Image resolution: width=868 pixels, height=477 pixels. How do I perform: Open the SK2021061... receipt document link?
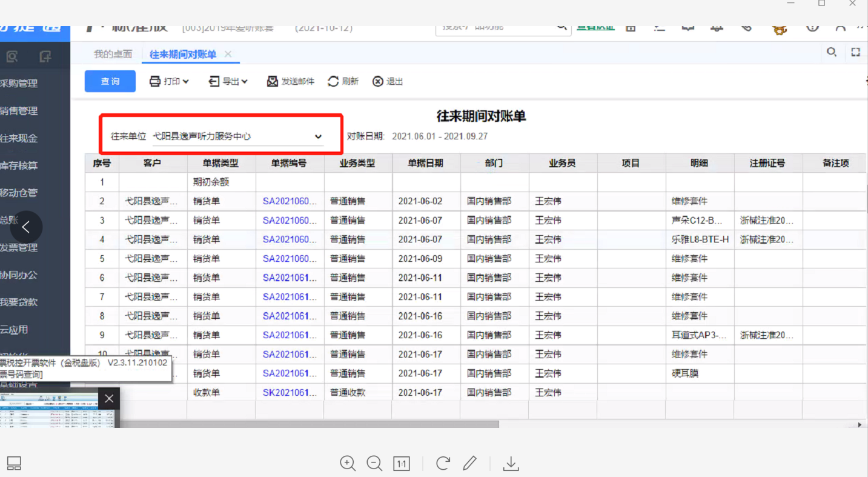(x=290, y=393)
